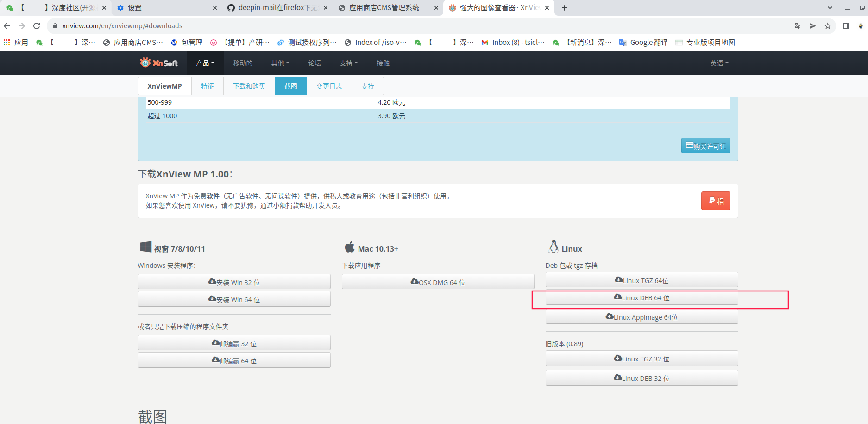Download 安装 Win 64 位 installer
The width and height of the screenshot is (868, 424).
tap(234, 299)
